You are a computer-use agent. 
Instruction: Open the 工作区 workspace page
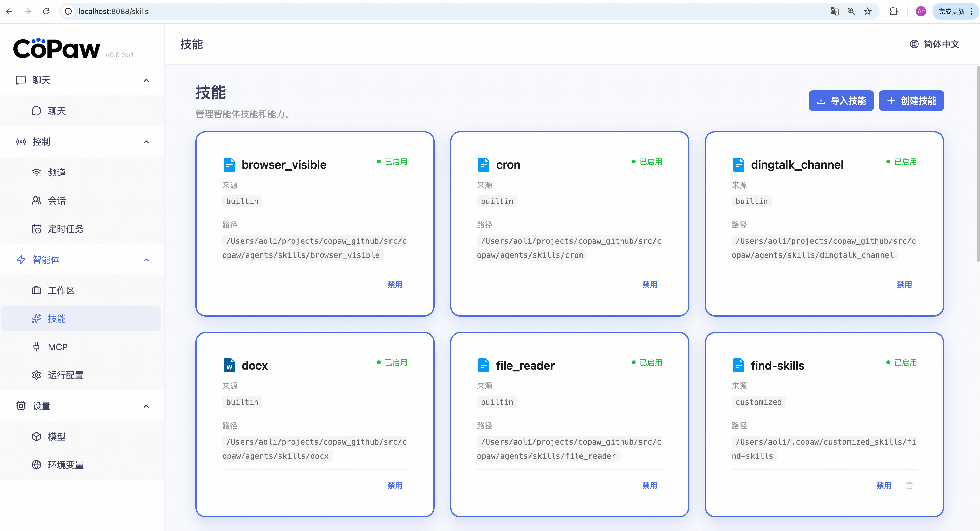coord(81,290)
